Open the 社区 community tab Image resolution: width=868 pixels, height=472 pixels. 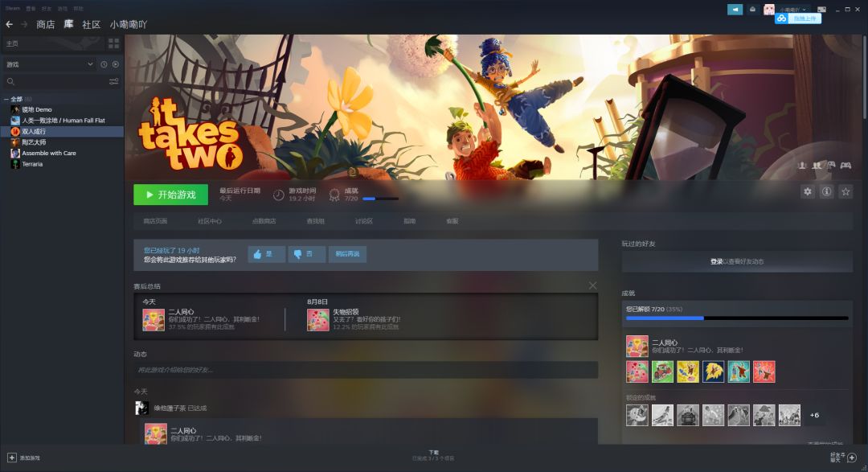coord(92,24)
